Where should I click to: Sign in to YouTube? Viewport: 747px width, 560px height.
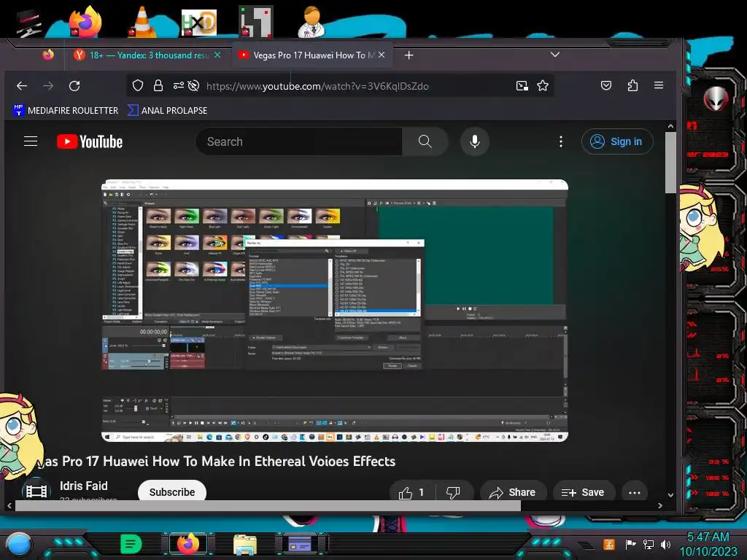pyautogui.click(x=617, y=141)
